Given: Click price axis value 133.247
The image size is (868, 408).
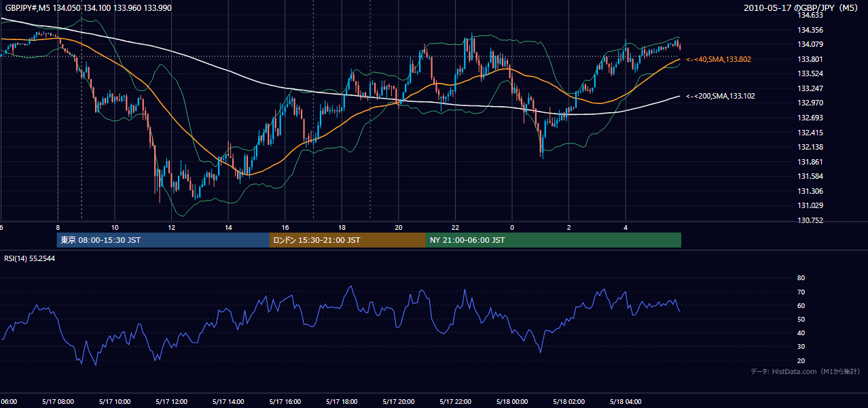Looking at the screenshot, I should point(810,88).
